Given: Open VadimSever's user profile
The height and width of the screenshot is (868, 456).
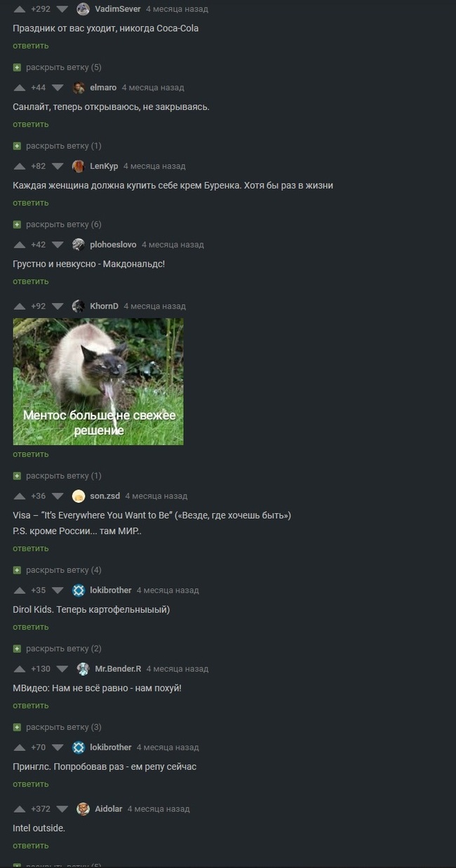Looking at the screenshot, I should pyautogui.click(x=117, y=9).
